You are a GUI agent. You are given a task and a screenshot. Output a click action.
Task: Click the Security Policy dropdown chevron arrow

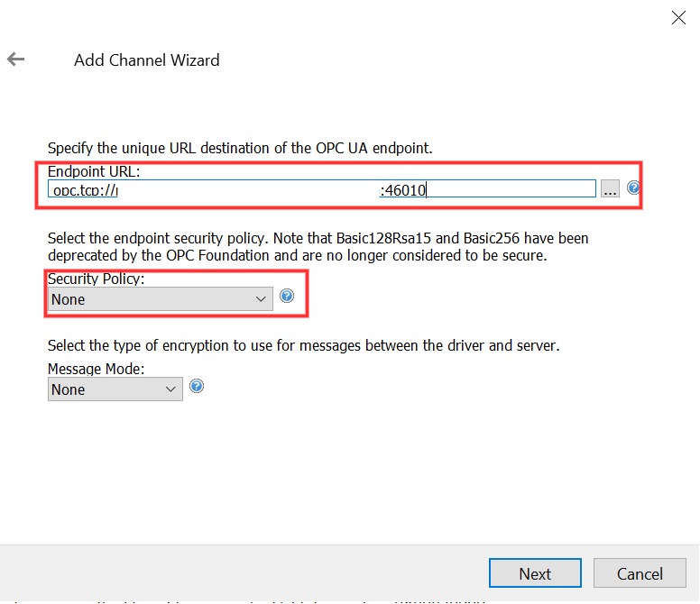pyautogui.click(x=261, y=299)
